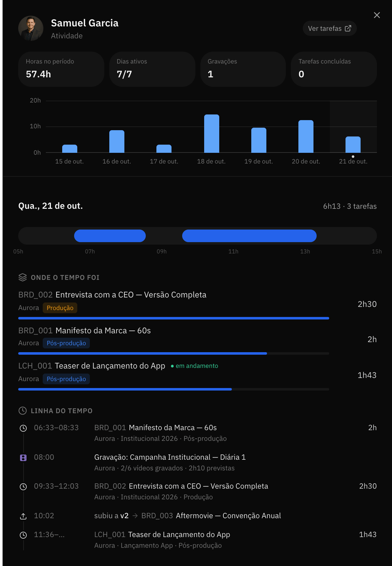The image size is (392, 566).
Task: Close the activity panel with X icon
Action: [x=377, y=15]
